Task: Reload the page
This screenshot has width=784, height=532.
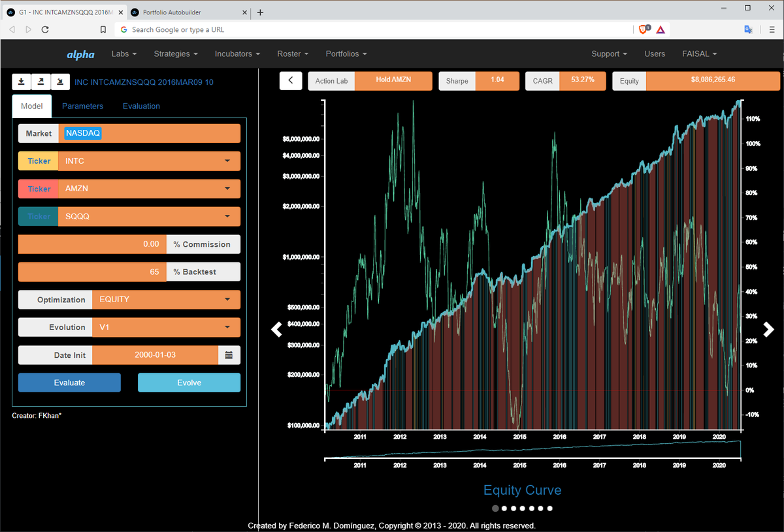Action: point(45,29)
